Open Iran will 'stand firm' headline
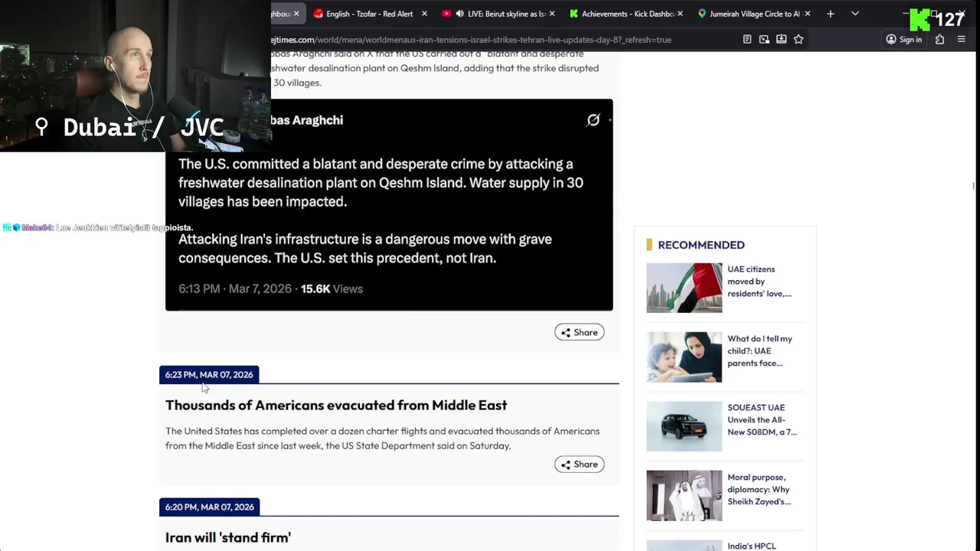This screenshot has height=551, width=980. coord(228,537)
